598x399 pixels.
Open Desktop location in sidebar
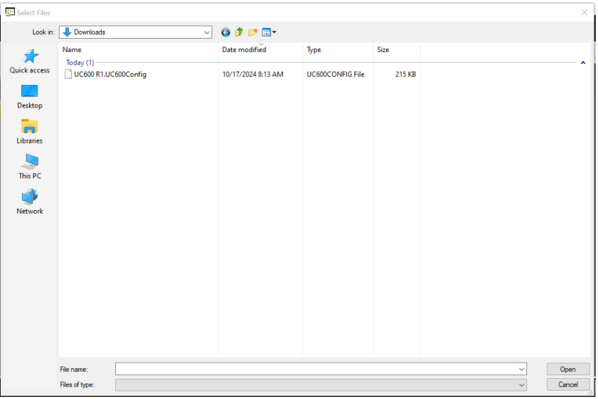click(x=30, y=97)
